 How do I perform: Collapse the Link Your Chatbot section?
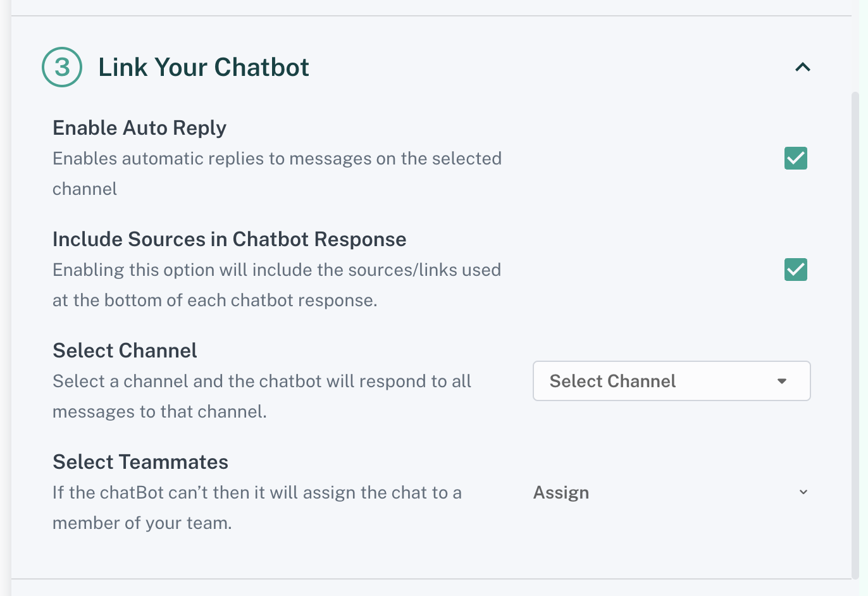802,67
